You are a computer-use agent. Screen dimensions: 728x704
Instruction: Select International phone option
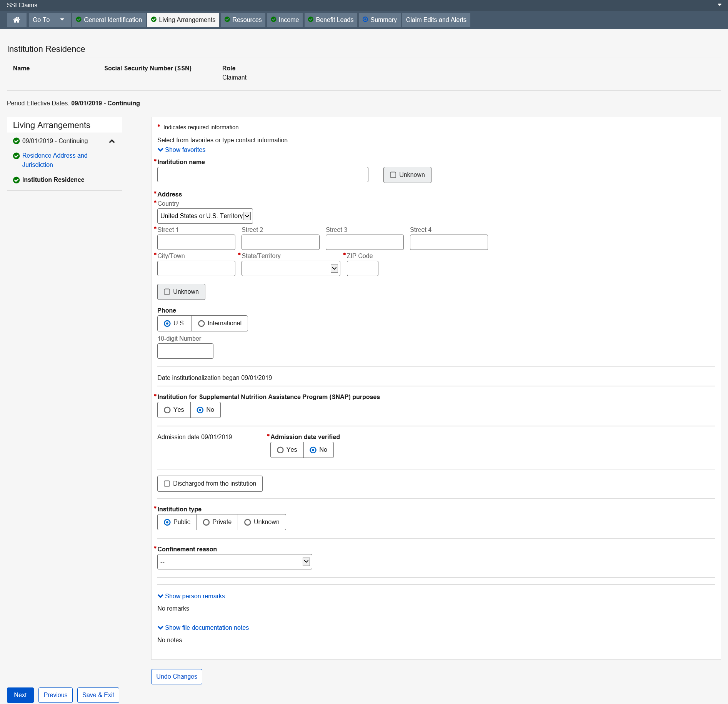[201, 324]
